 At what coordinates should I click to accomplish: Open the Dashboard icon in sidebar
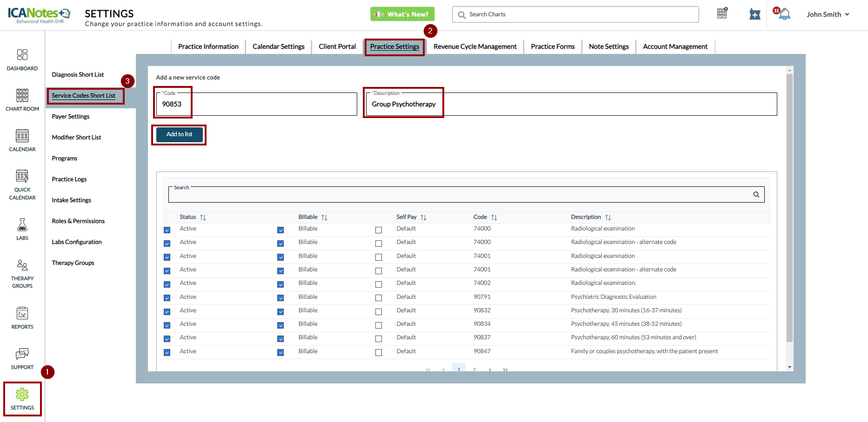point(22,55)
